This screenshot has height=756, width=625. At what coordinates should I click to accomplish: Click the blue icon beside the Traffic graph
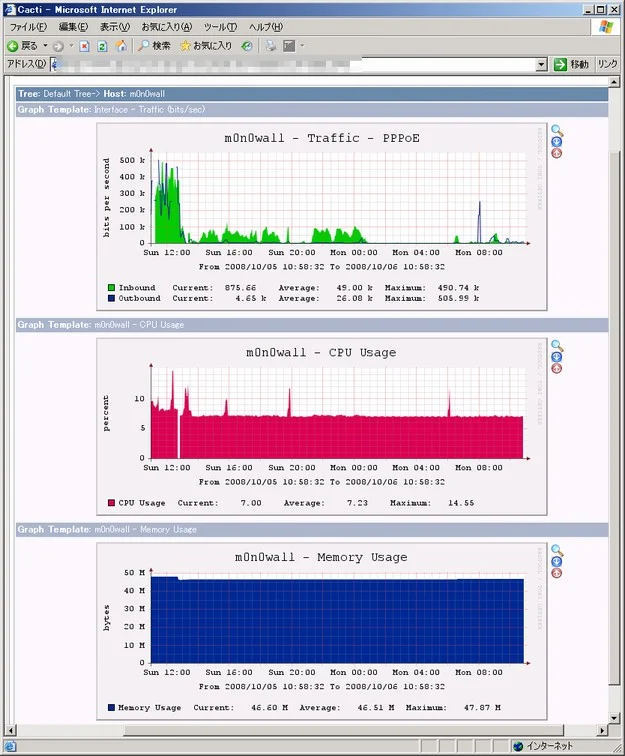pos(557,142)
